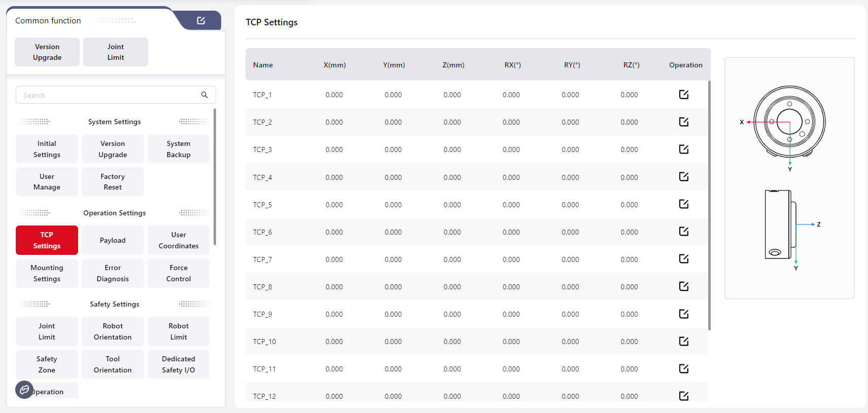
Task: Open User Coordinates settings
Action: point(179,240)
